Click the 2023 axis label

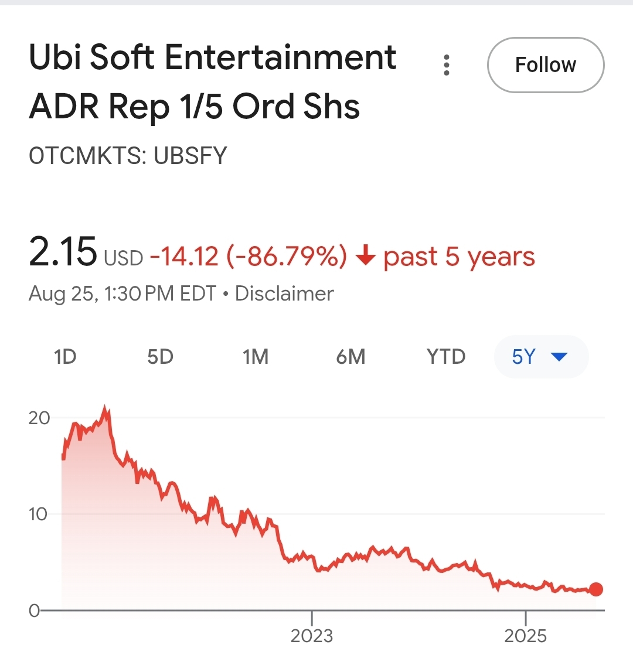coord(312,636)
